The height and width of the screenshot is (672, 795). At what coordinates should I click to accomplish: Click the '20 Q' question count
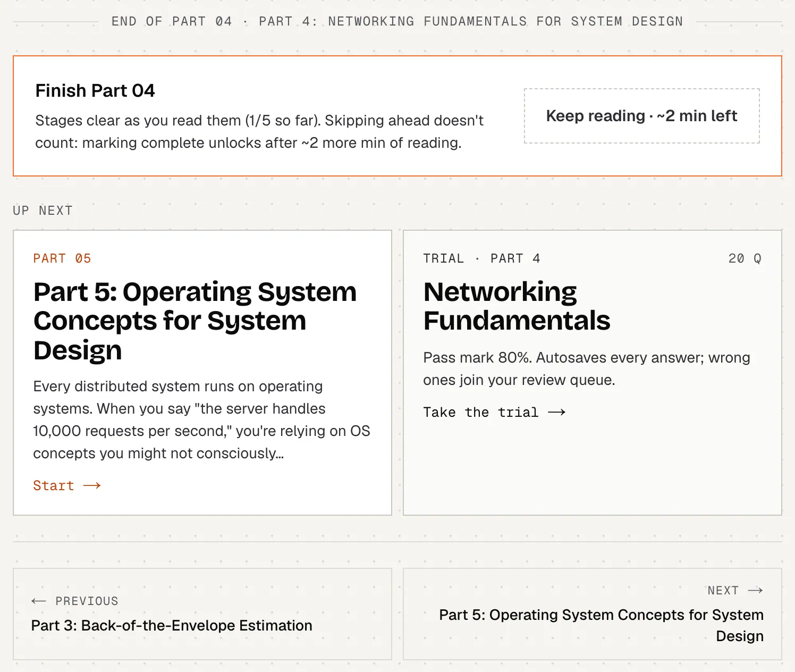[745, 258]
